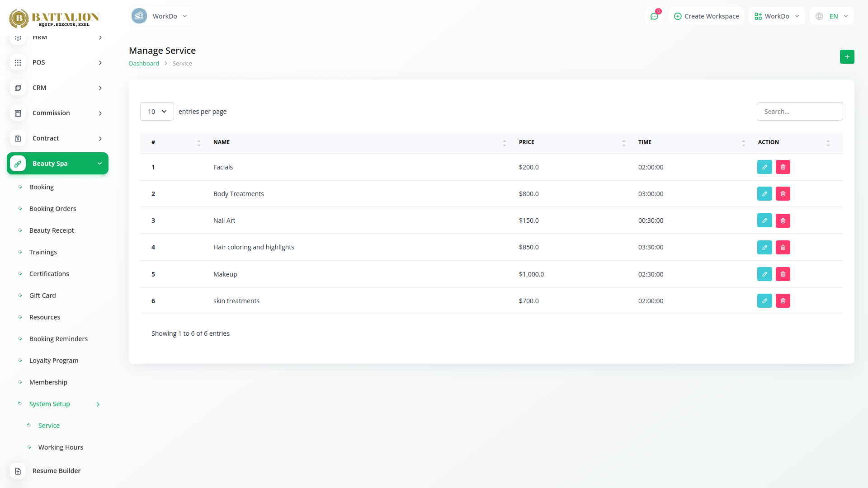Edit the Hair coloring and highlights service
Screen dimensions: 868x488
764,248
